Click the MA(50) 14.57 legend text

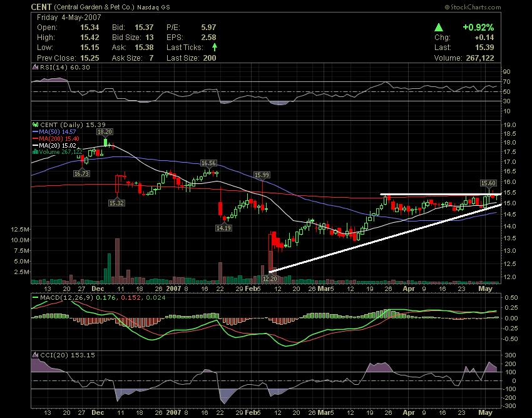(58, 131)
